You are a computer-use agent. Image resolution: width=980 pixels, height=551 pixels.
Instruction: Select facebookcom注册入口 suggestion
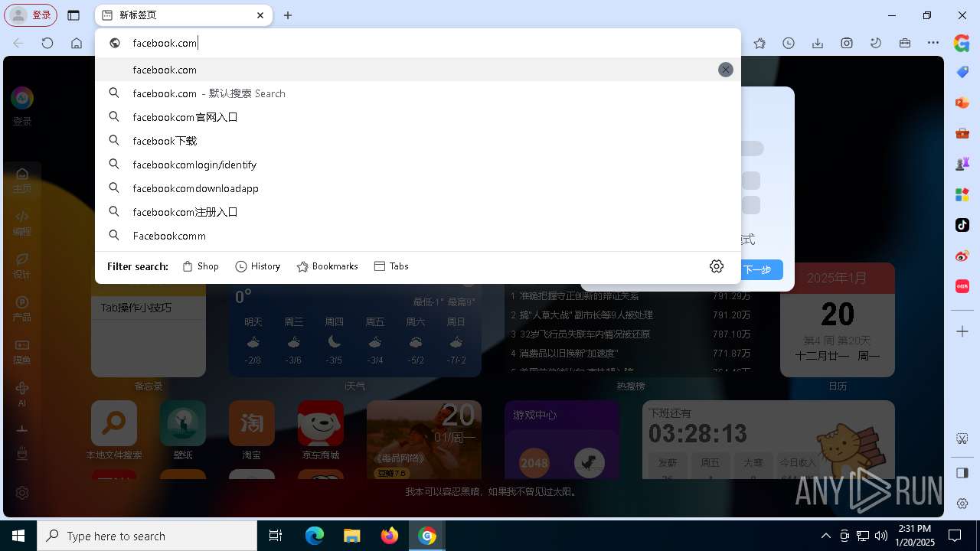418,212
